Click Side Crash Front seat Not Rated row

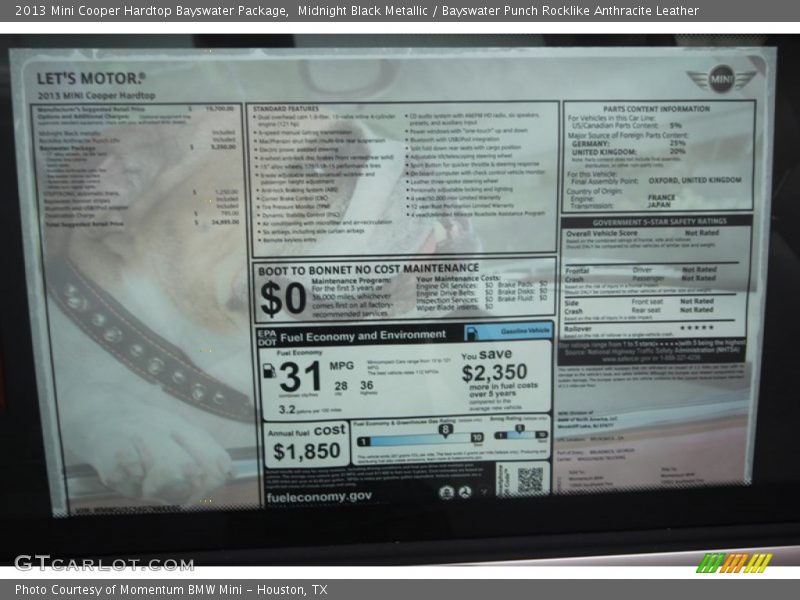point(639,302)
